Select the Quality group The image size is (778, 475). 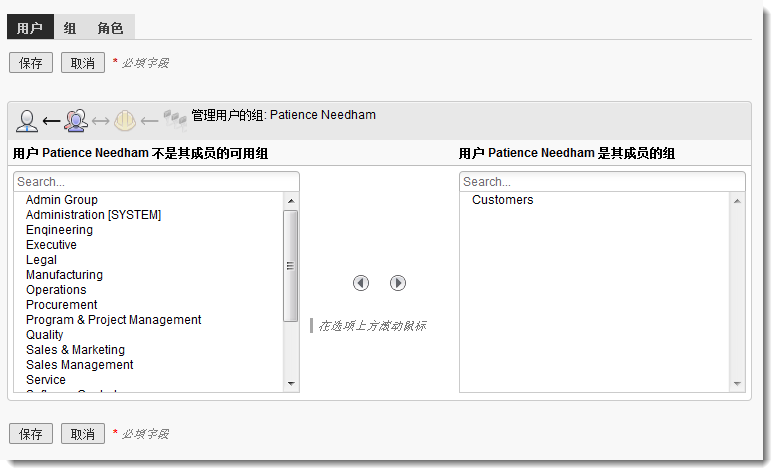45,335
